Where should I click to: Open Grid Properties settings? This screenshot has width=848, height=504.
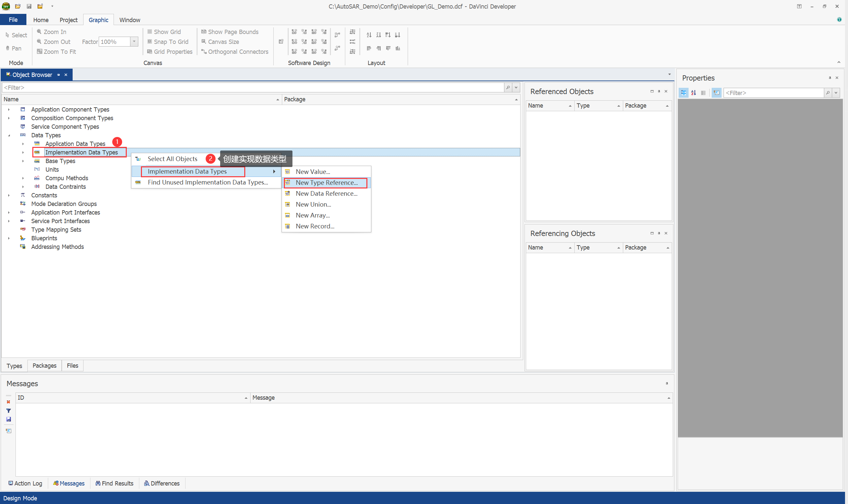click(x=169, y=51)
